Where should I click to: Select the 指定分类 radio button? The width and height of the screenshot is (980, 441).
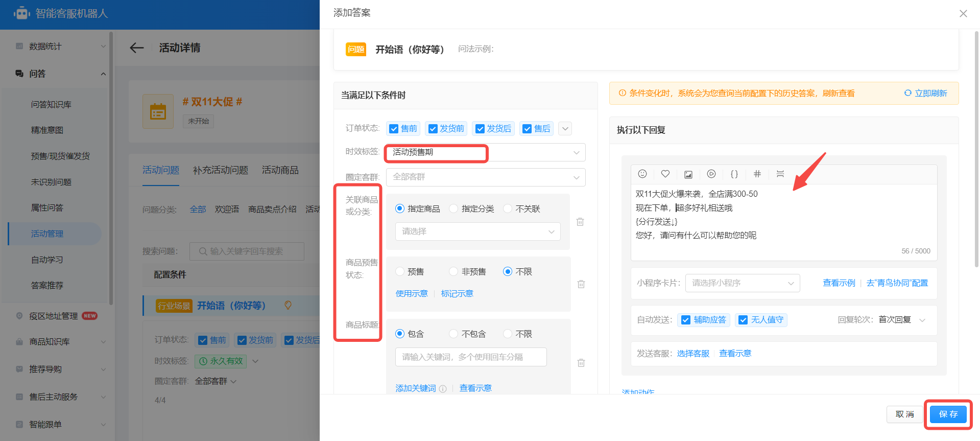[x=453, y=208]
